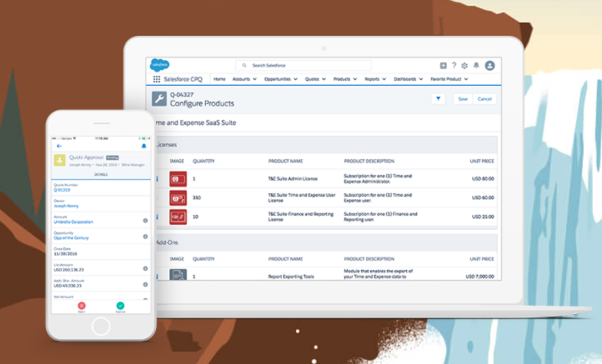Click the USD 25.00 unit price
602x364 pixels.
(x=483, y=217)
